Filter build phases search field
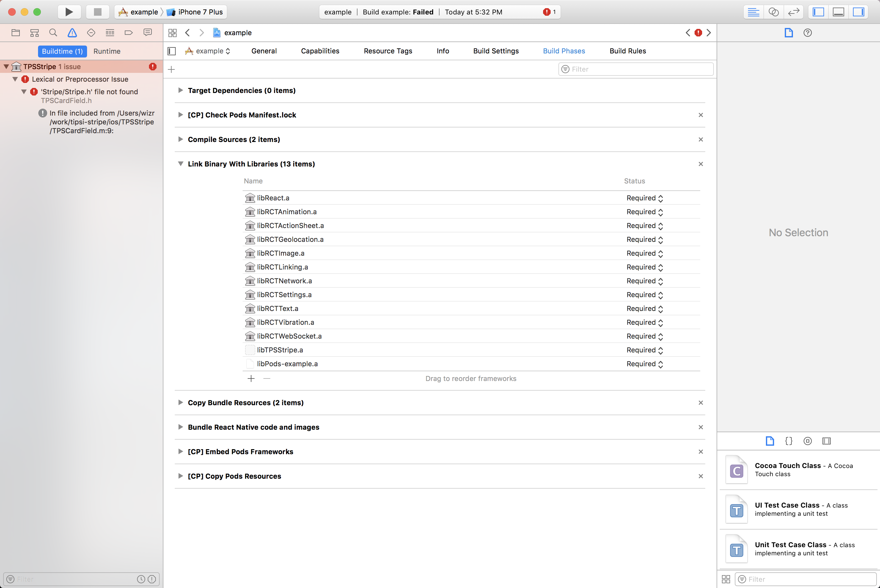880x588 pixels. coord(636,69)
